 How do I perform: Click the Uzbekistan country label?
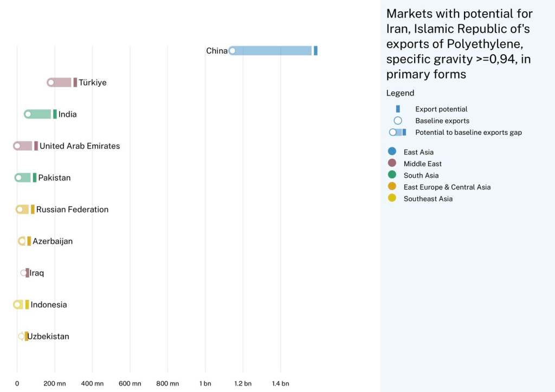pyautogui.click(x=49, y=337)
